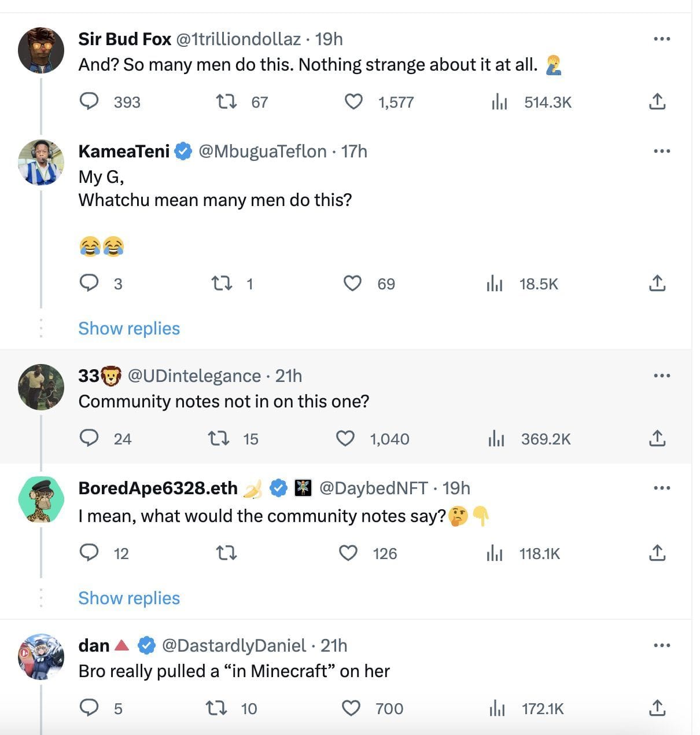Like KameaTeni's tweet with 69 likes

point(352,283)
